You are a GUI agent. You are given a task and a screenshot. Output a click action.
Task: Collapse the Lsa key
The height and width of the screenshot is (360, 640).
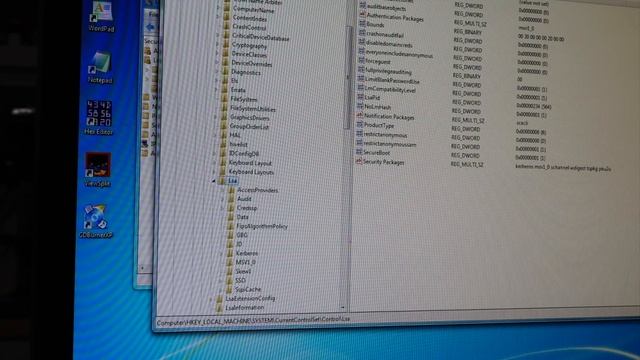[x=214, y=180]
